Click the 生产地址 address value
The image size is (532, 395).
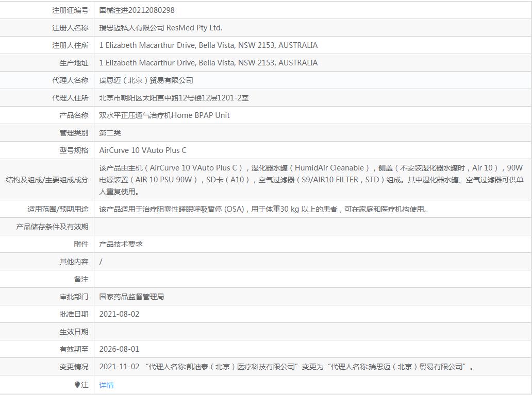click(x=208, y=63)
